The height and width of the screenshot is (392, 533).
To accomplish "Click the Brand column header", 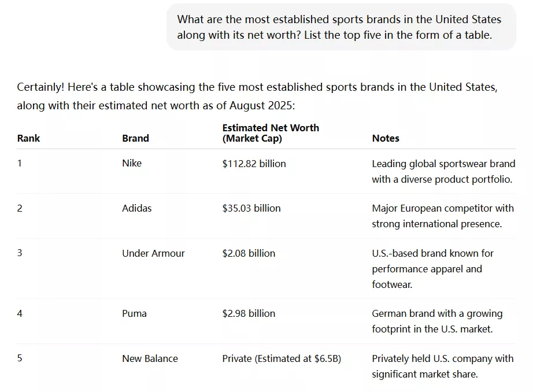I will coord(136,138).
